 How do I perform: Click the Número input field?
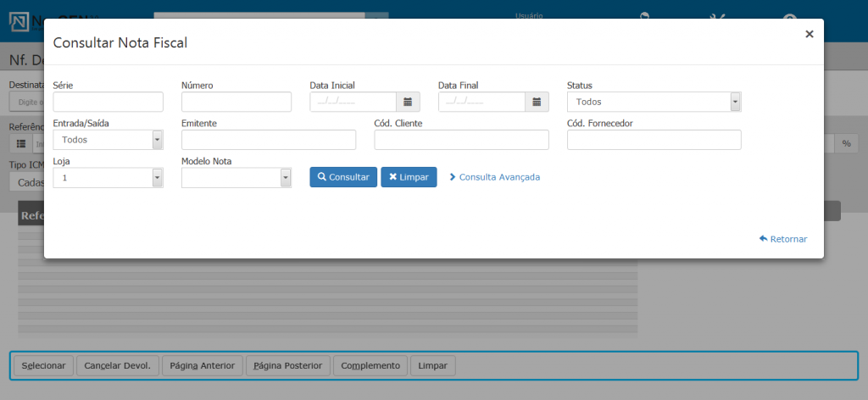[x=236, y=102]
